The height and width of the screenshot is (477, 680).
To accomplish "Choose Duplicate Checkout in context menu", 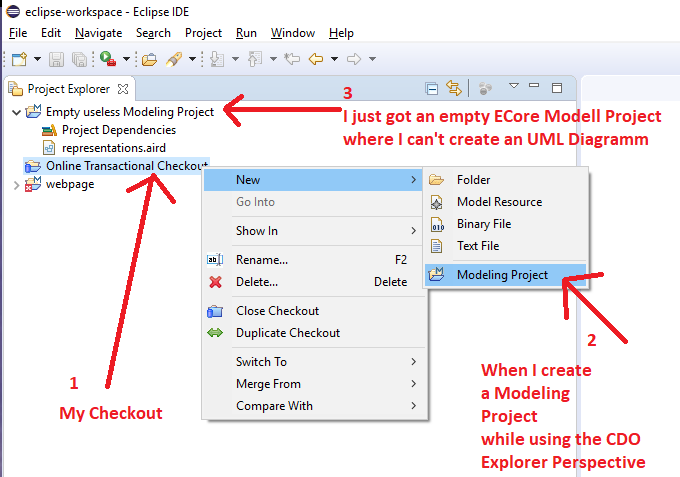I will point(315,333).
